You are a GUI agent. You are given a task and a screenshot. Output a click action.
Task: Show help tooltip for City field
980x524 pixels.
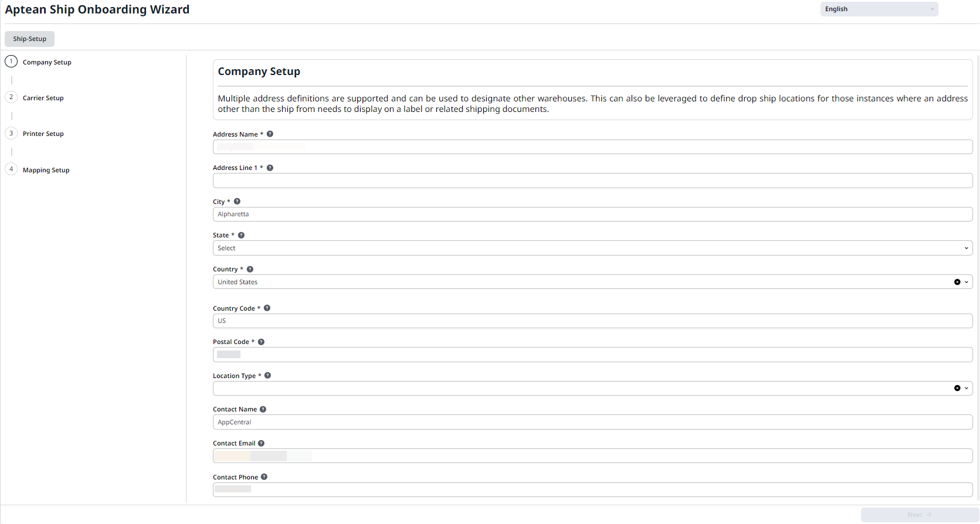point(237,202)
